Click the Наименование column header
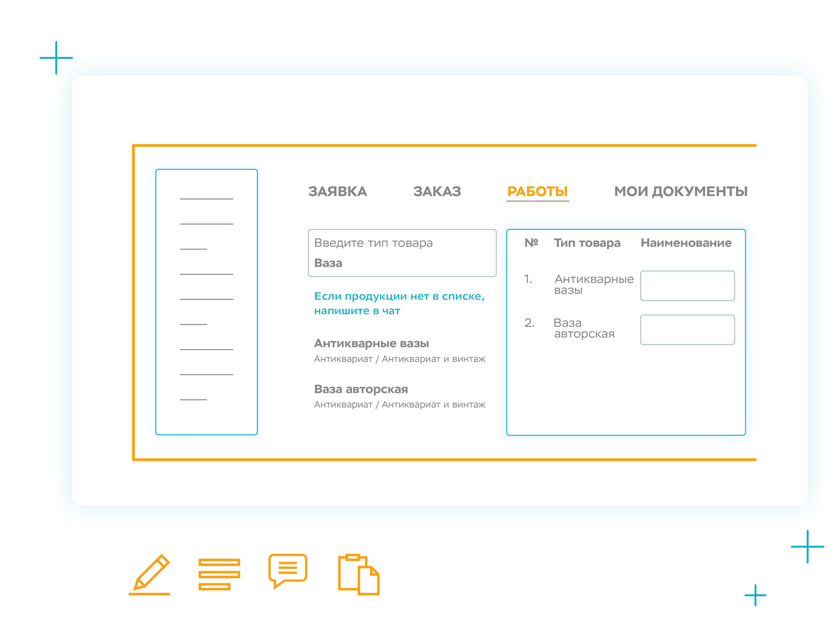 pos(686,243)
